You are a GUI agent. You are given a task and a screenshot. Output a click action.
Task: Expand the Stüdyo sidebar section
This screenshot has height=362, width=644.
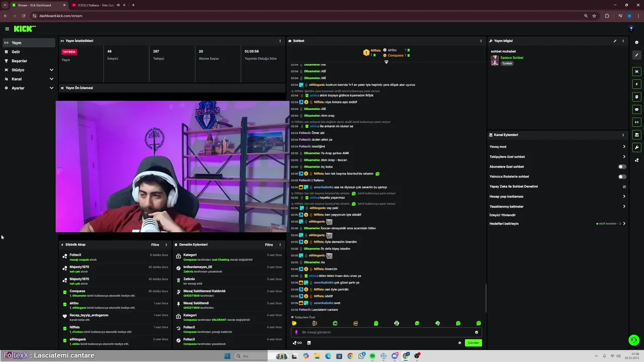pyautogui.click(x=51, y=70)
